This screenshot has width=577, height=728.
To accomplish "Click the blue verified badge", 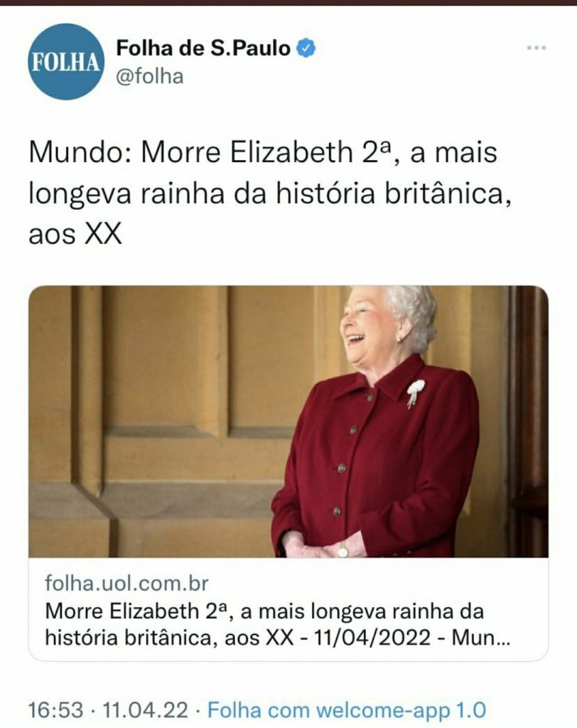I will [x=306, y=48].
